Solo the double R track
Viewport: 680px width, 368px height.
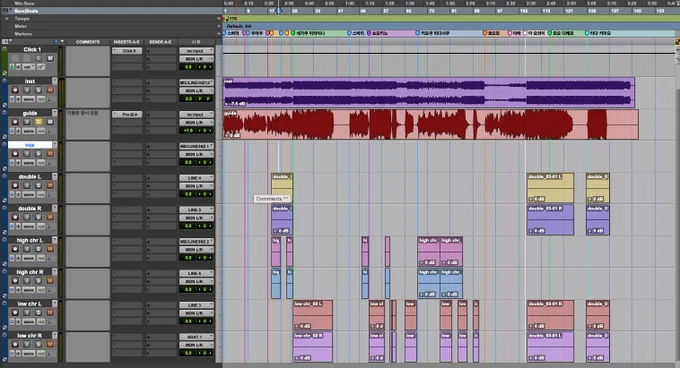[x=39, y=217]
